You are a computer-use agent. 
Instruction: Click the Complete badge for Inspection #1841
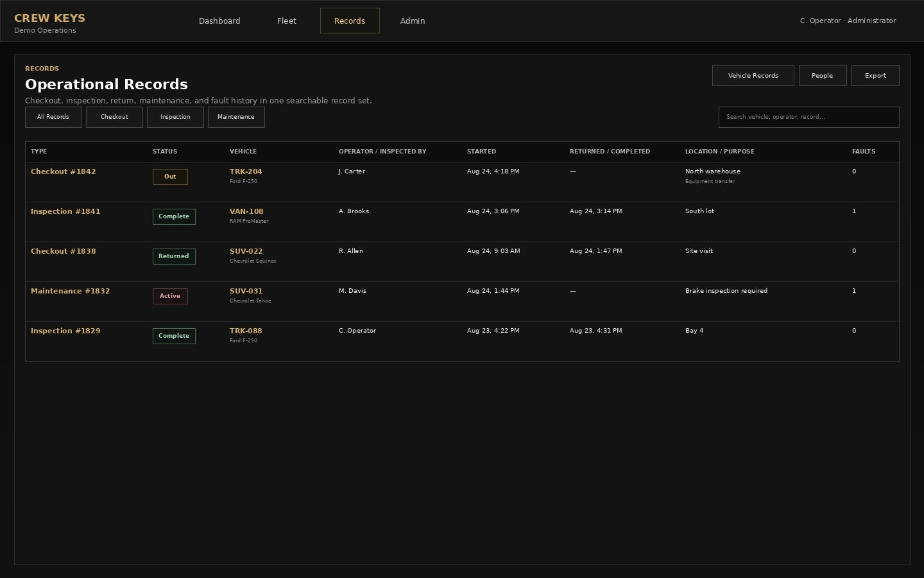pos(174,216)
